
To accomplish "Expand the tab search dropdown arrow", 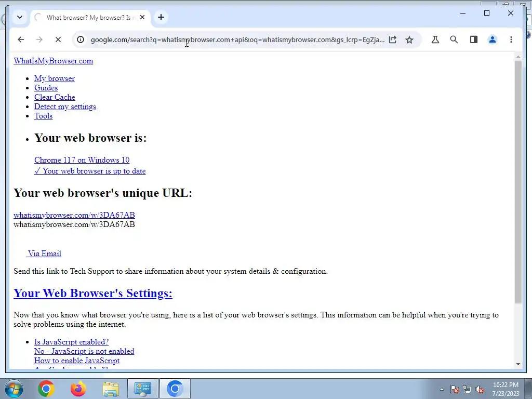I will [20, 17].
